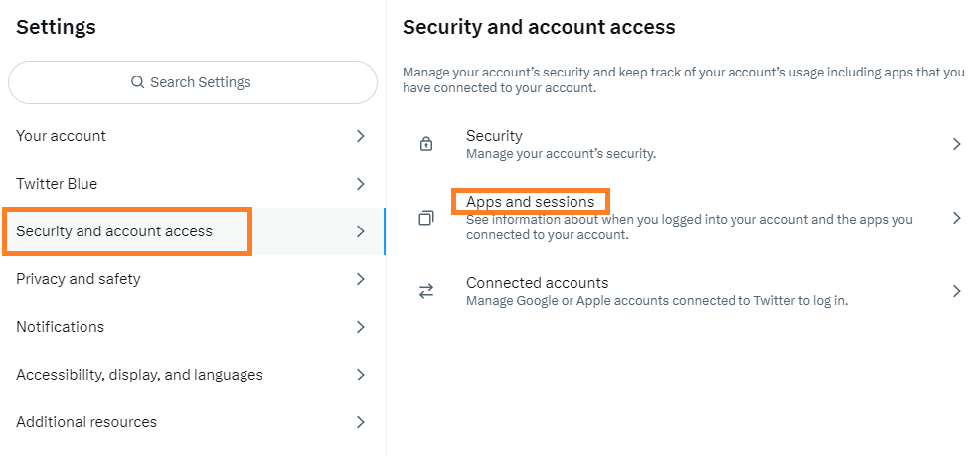Click chevron beside Privacy and safety
This screenshot has height=456, width=980.
(360, 279)
